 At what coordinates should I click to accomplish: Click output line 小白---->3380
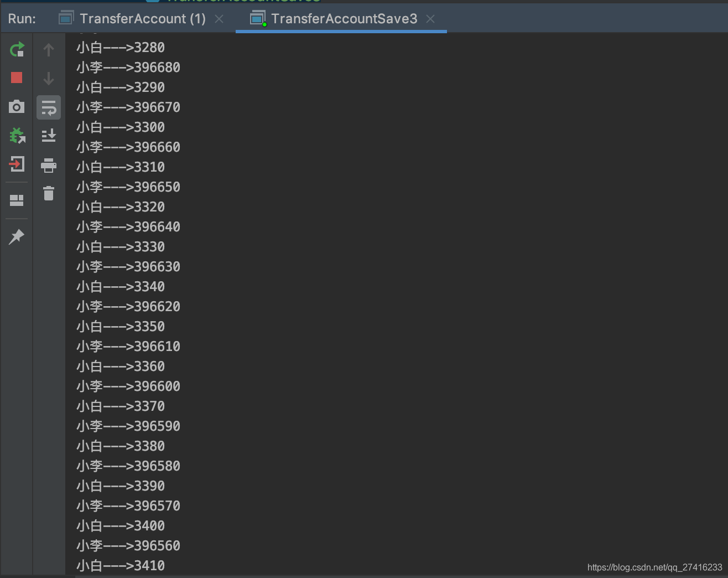tap(121, 446)
